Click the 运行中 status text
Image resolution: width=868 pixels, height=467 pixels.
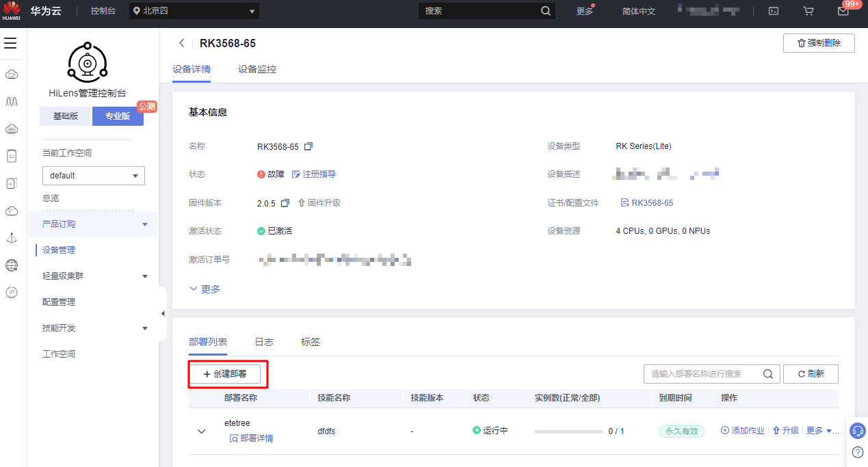495,431
